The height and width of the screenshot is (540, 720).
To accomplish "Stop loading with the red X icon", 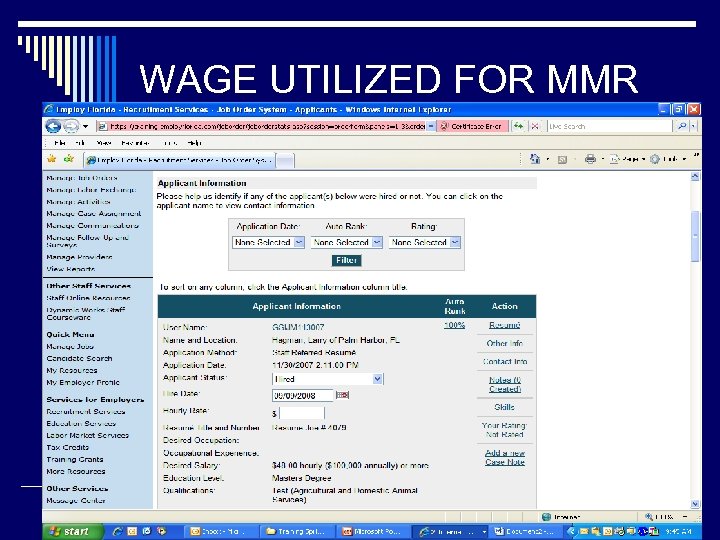I will (535, 126).
